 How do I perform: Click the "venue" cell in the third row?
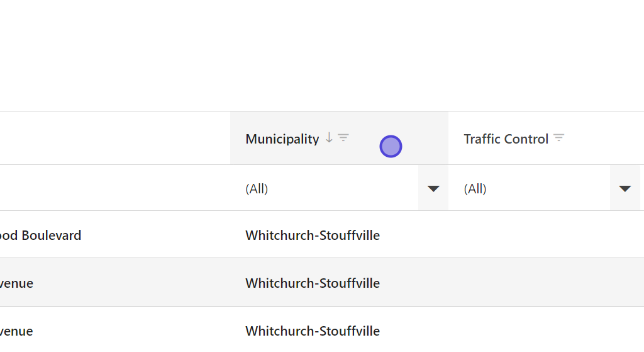(x=17, y=331)
